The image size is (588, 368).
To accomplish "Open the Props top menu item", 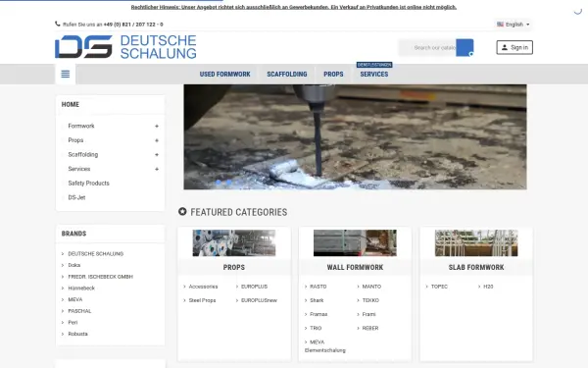I will [333, 74].
